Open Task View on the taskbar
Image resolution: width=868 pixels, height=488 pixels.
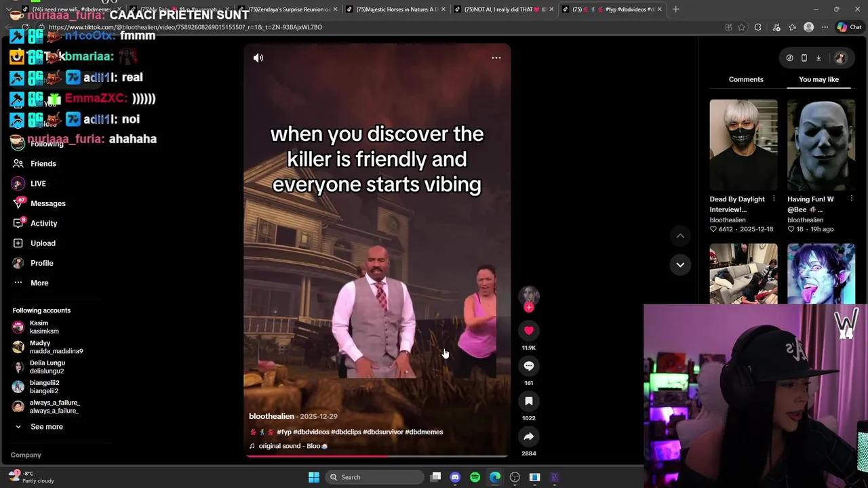pos(436,477)
